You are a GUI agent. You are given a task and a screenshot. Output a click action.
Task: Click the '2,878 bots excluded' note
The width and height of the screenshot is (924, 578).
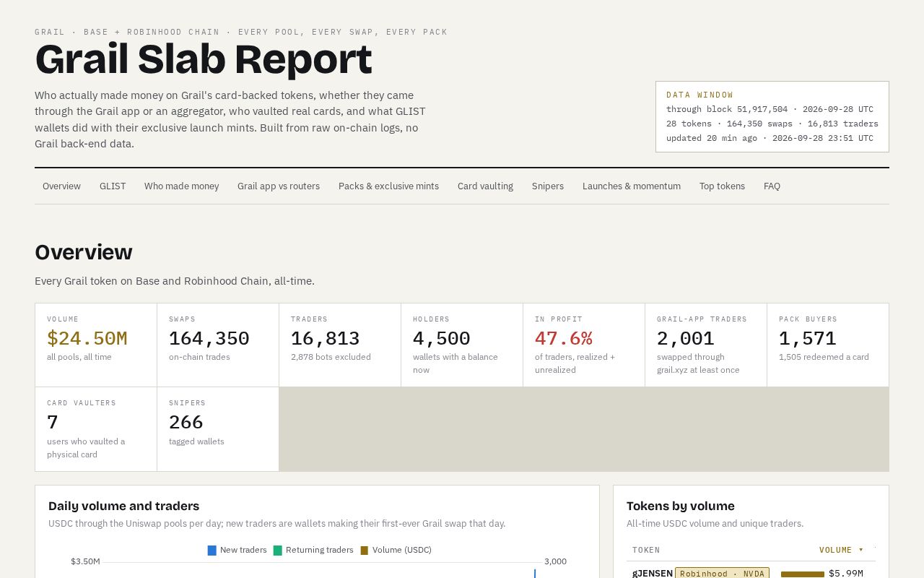pyautogui.click(x=331, y=357)
